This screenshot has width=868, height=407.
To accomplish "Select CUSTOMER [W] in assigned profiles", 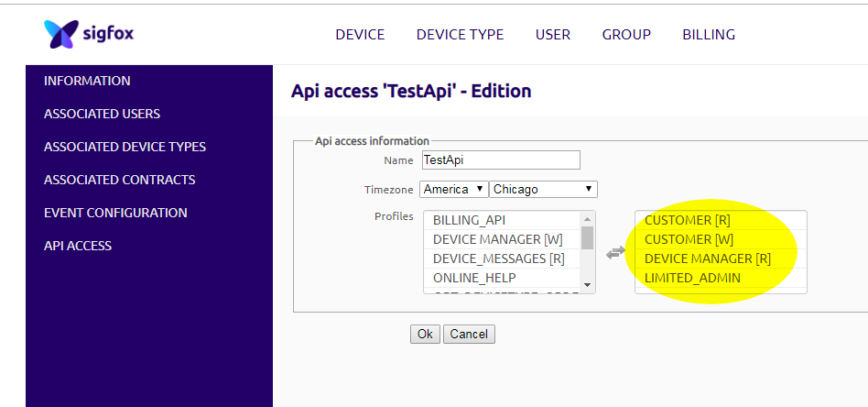I will [x=721, y=239].
